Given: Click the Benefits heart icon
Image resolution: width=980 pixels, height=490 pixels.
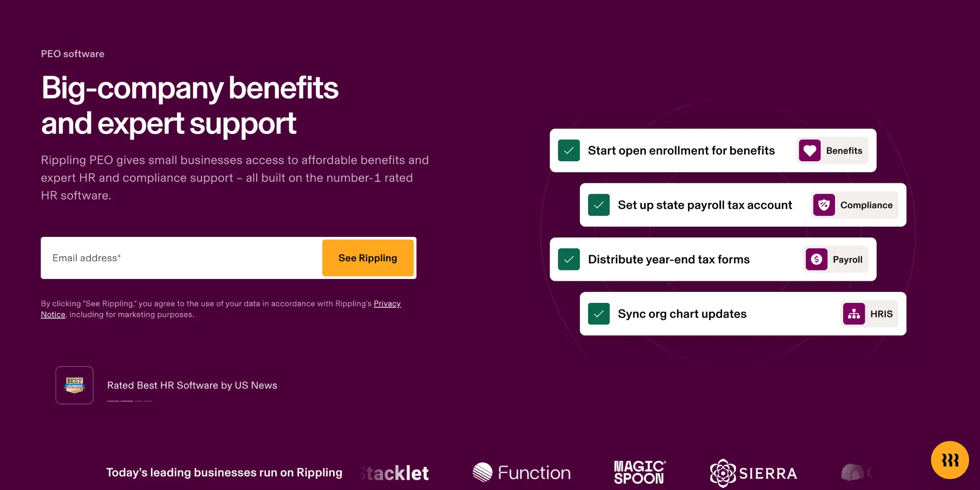Looking at the screenshot, I should 810,151.
